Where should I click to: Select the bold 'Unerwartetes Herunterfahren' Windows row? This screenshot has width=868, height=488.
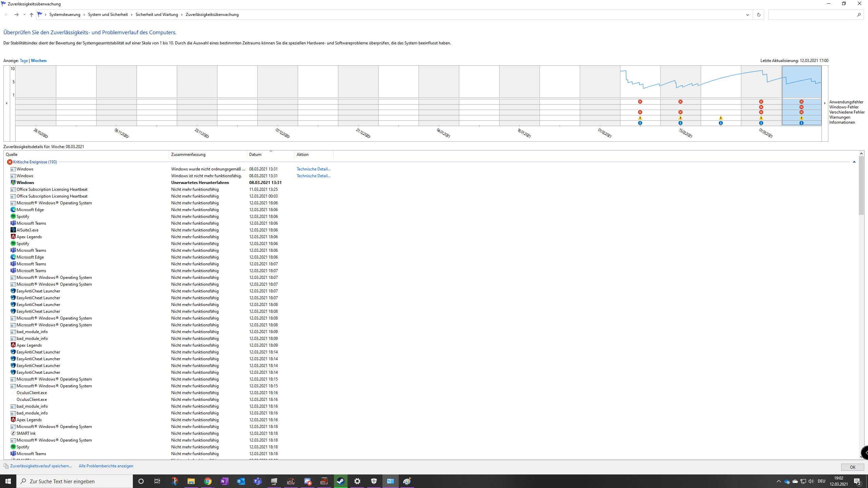click(431, 183)
